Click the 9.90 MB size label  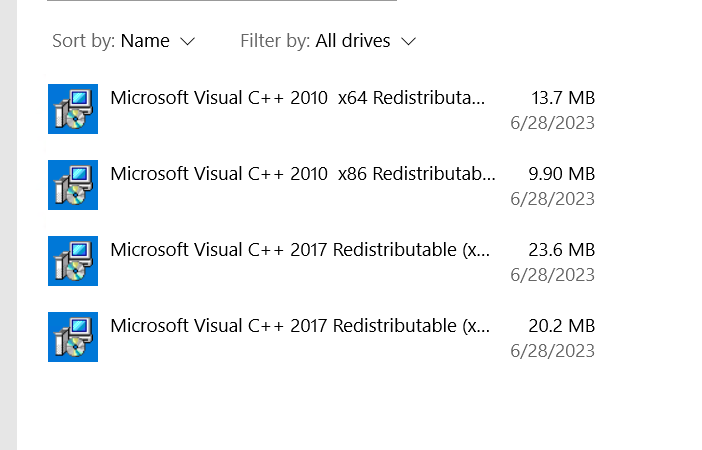point(561,174)
